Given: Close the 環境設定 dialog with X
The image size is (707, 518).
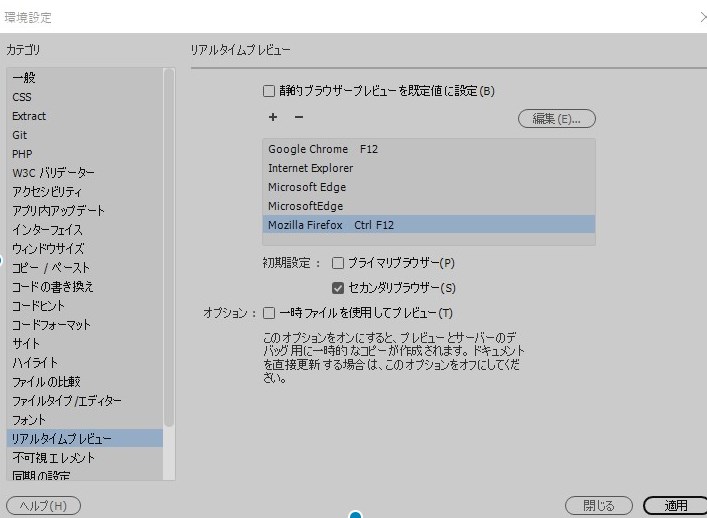Looking at the screenshot, I should click(x=699, y=17).
